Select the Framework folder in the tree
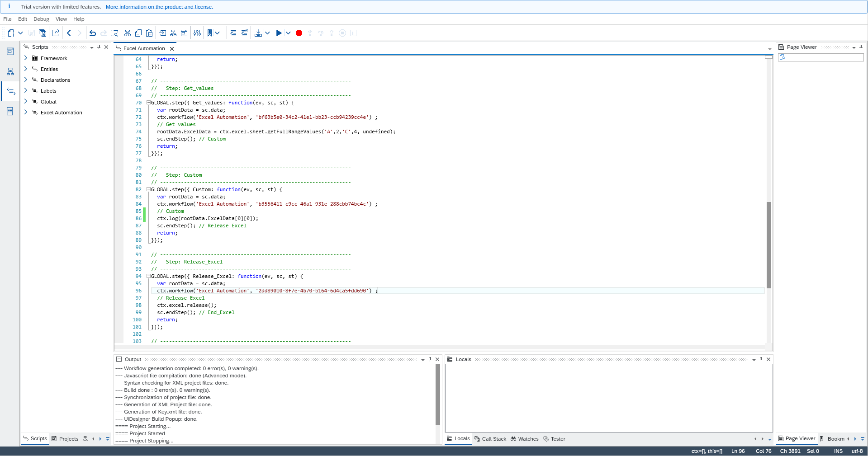Viewport: 868px width, 456px height. [x=53, y=58]
